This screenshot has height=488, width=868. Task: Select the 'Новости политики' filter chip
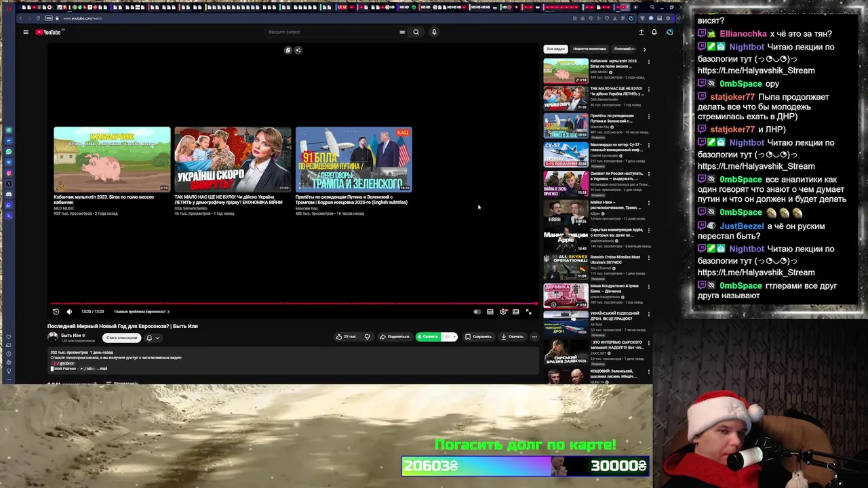(x=589, y=49)
